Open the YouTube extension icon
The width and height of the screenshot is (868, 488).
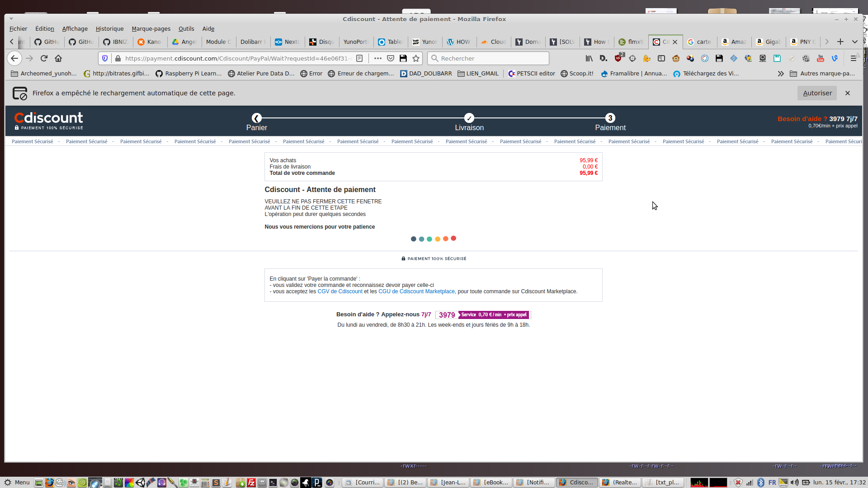(821, 58)
